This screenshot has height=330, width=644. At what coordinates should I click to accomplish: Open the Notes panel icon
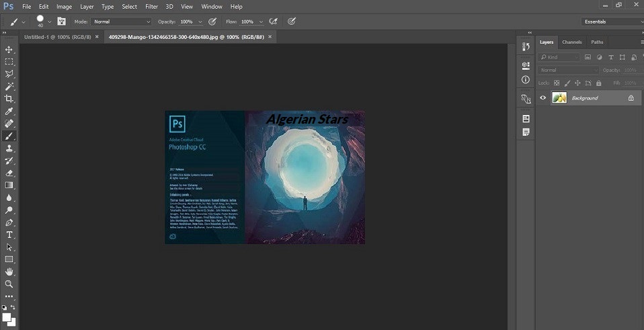526,132
